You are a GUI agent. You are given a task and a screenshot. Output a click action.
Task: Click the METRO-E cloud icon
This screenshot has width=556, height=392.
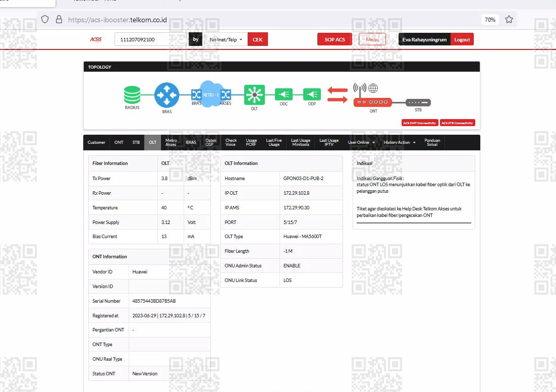(211, 94)
